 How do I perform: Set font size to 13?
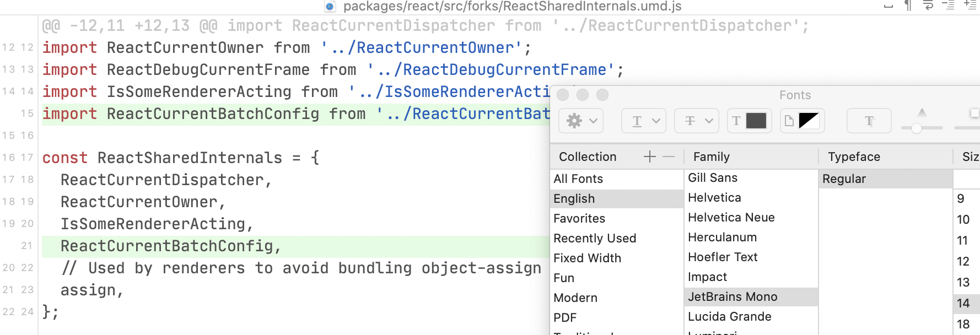[967, 282]
